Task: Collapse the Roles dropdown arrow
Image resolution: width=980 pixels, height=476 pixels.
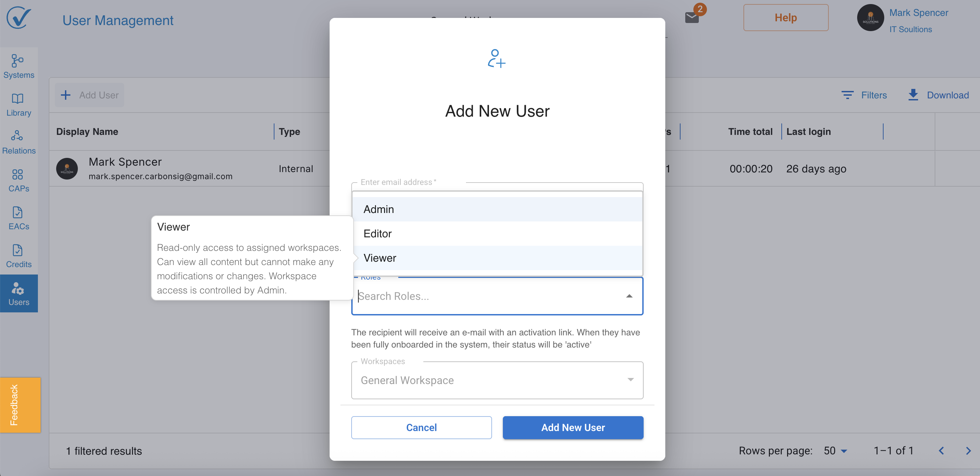Action: coord(629,296)
